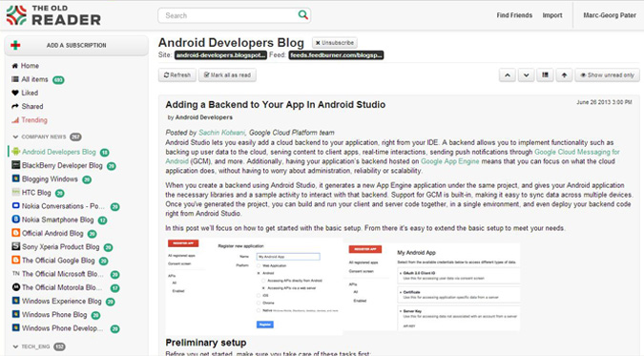Open Marc-Georg Pater user menu
Viewport: 644px width, 356px height.
tap(610, 15)
